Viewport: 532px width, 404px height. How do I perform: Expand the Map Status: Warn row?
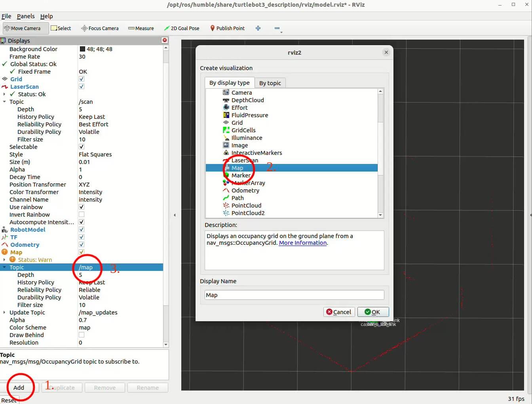(x=4, y=260)
